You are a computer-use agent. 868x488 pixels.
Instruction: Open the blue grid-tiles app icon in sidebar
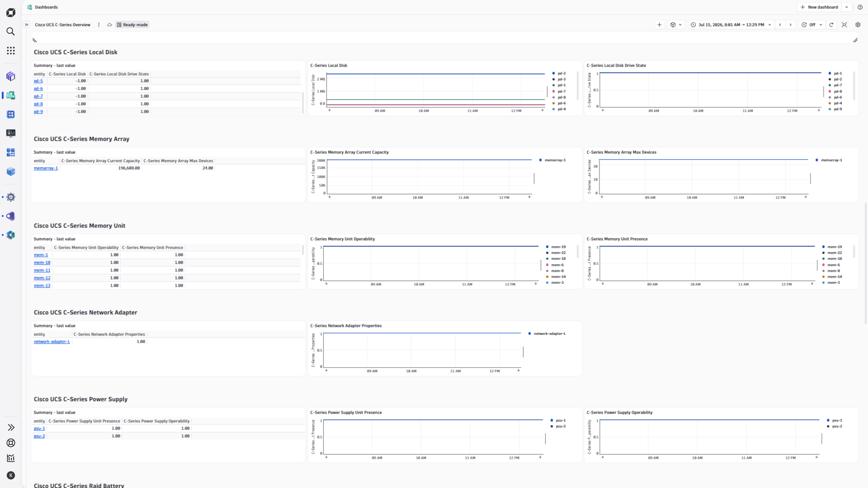pyautogui.click(x=11, y=152)
